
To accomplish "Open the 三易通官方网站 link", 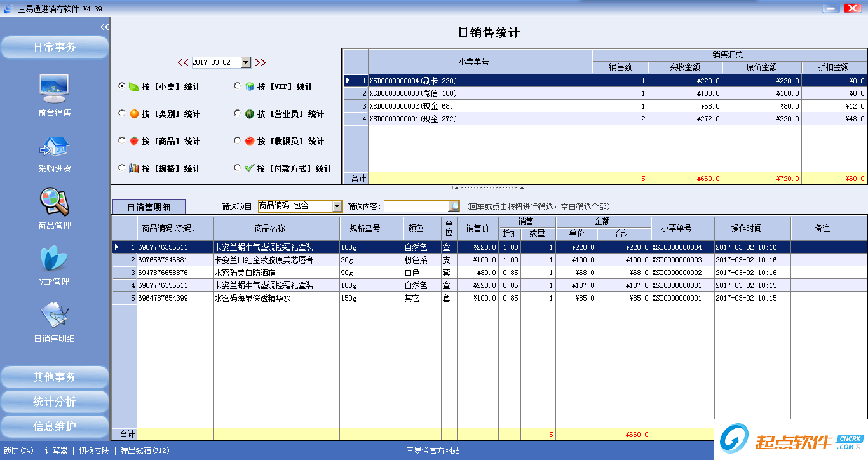I will tap(433, 450).
